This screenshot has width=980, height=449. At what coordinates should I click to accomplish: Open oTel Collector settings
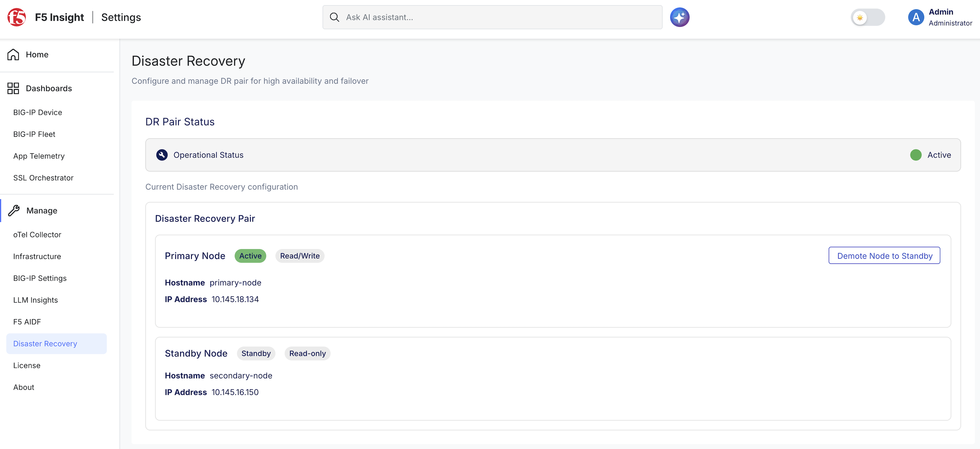pos(37,234)
